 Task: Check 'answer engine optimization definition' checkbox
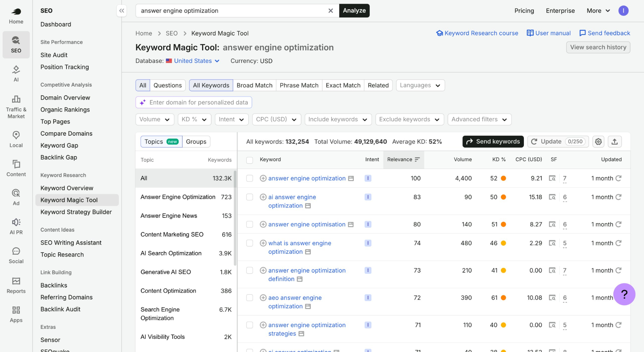250,270
